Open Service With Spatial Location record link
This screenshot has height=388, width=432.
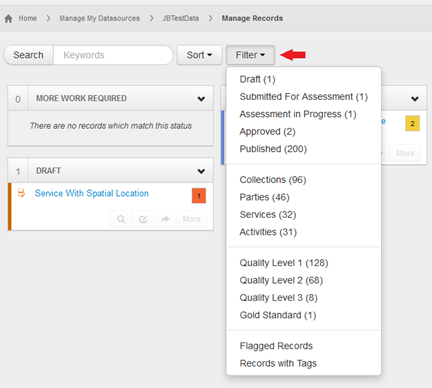(x=92, y=193)
